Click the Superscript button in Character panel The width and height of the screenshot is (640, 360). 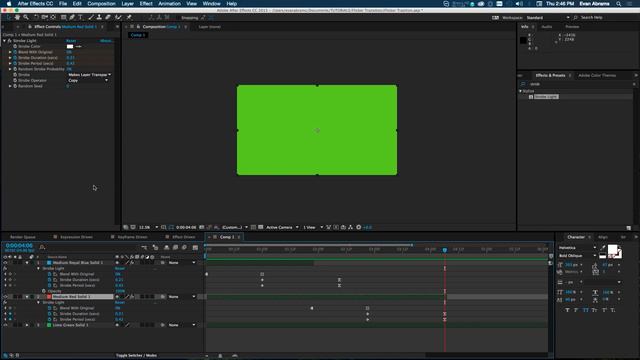click(604, 310)
